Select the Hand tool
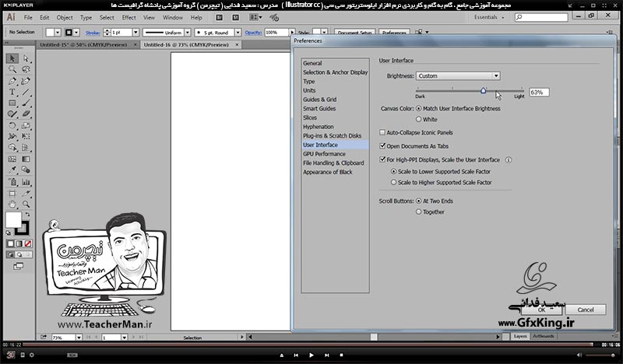623x364 pixels. coord(12,205)
